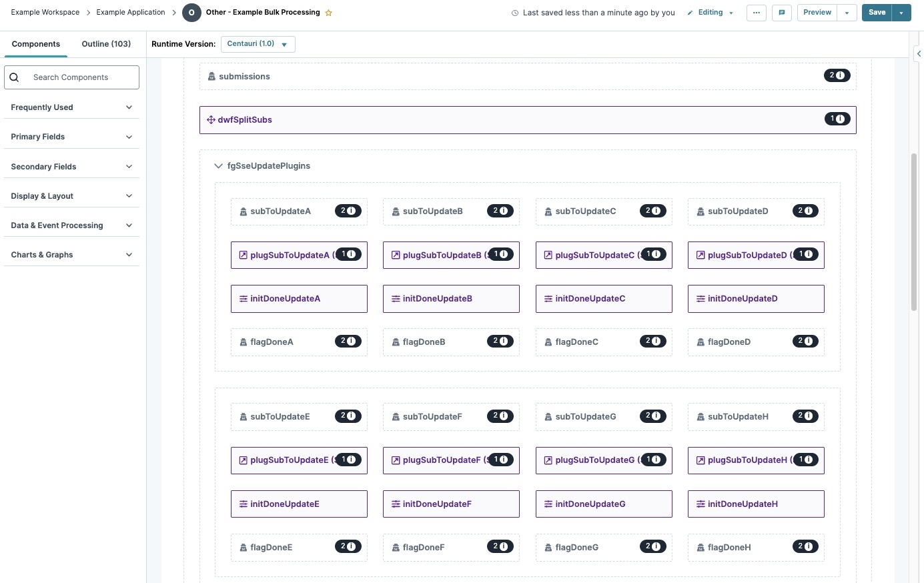The height and width of the screenshot is (583, 924).
Task: Click the search magnifier icon in components
Action: [14, 77]
